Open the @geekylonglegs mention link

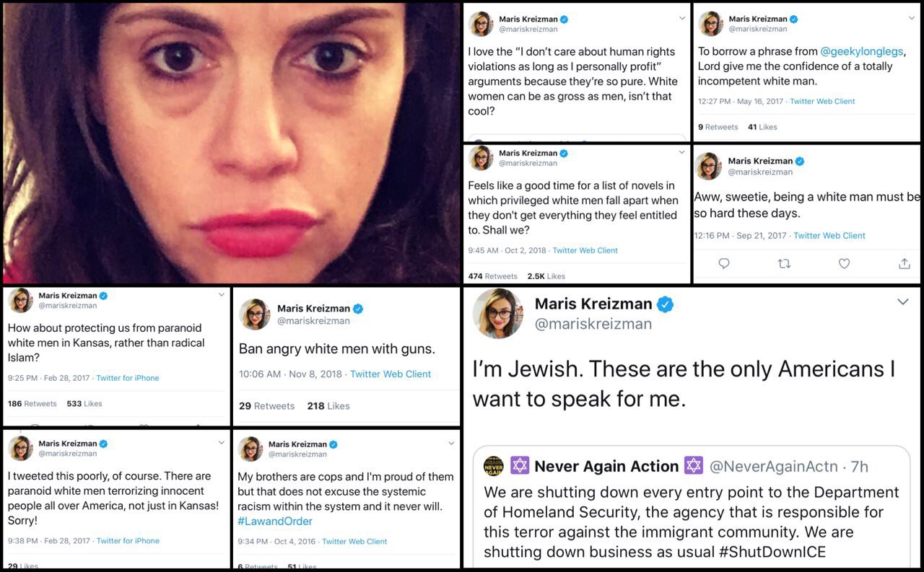click(861, 51)
